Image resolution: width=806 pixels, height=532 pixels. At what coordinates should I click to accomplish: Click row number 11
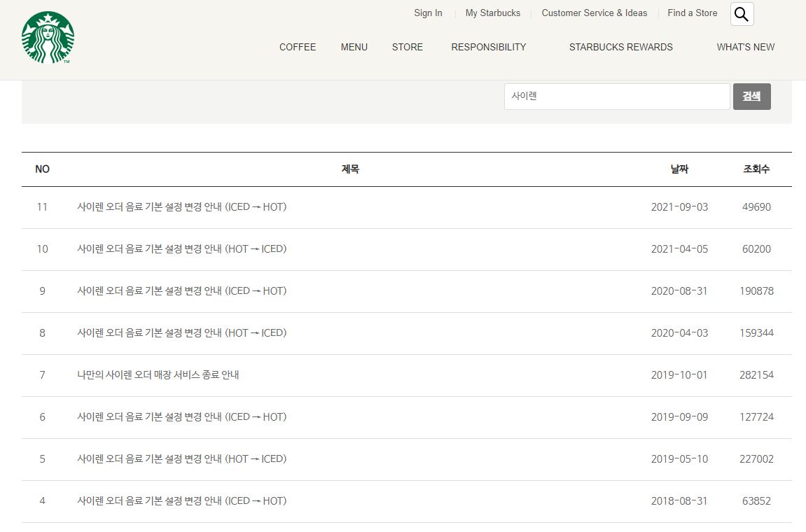click(42, 207)
